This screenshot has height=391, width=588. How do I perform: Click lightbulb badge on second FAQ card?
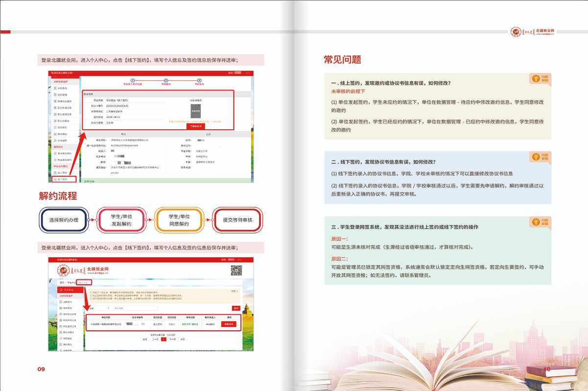(x=540, y=157)
